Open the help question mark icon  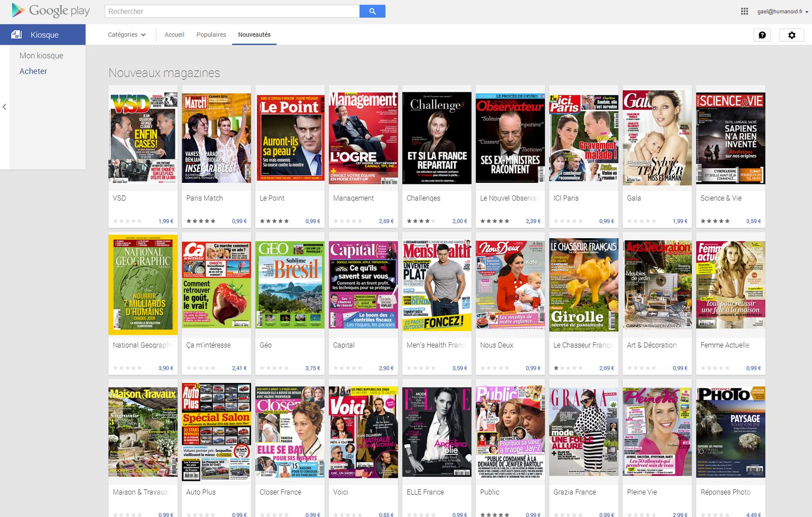[762, 35]
